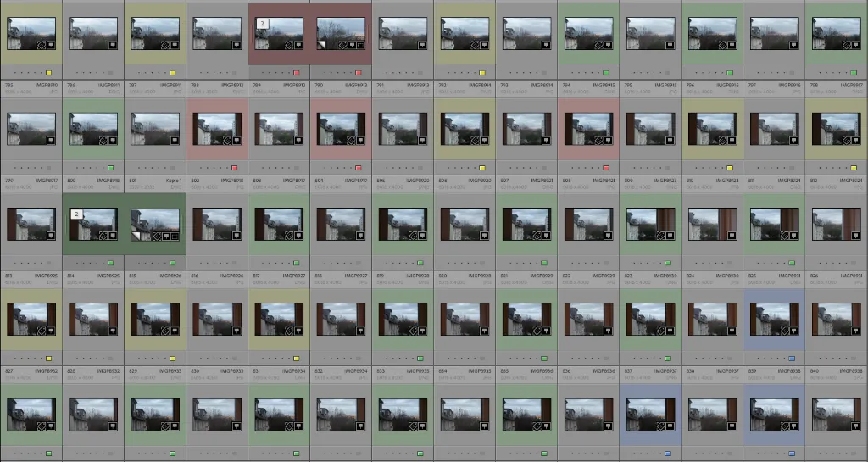Click the keyword badge on photo 789
This screenshot has height=462, width=868.
pos(298,141)
